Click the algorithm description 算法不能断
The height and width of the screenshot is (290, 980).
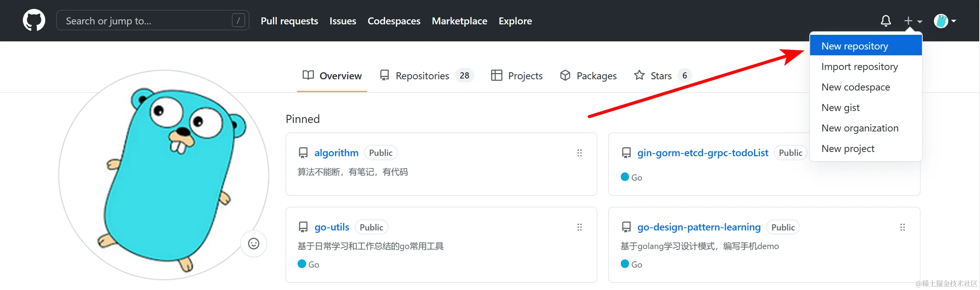tap(353, 172)
